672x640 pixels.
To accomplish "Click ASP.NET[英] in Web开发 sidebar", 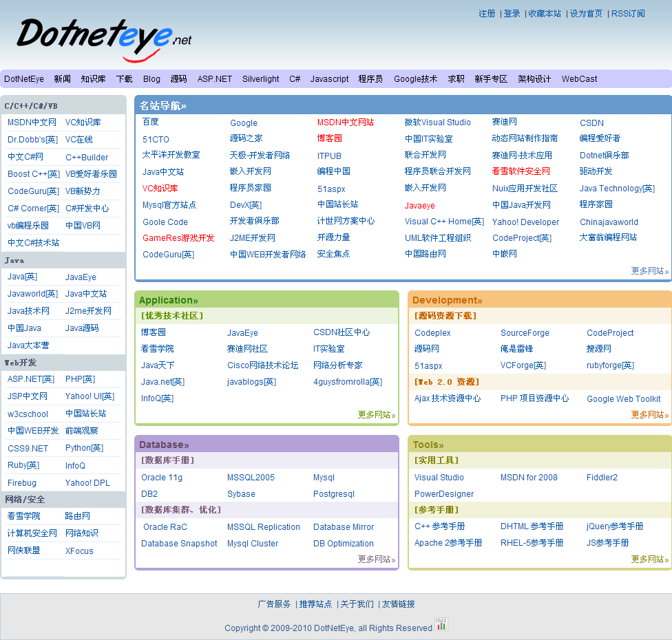I will (31, 379).
